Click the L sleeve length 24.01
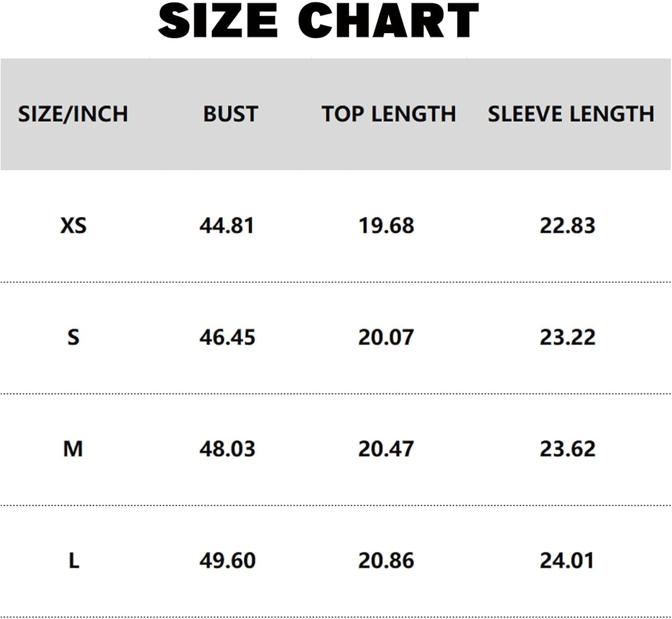Image resolution: width=672 pixels, height=619 pixels. pos(567,560)
